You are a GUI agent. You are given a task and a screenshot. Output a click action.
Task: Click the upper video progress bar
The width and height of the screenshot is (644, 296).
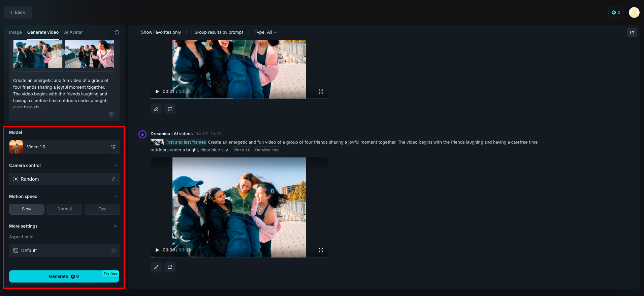point(239,98)
